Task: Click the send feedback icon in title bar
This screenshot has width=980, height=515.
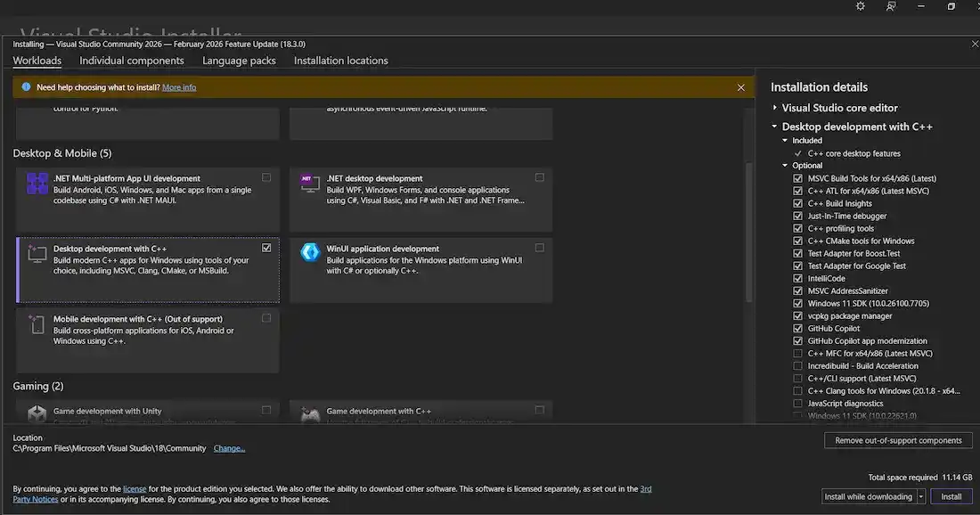Action: point(891,6)
